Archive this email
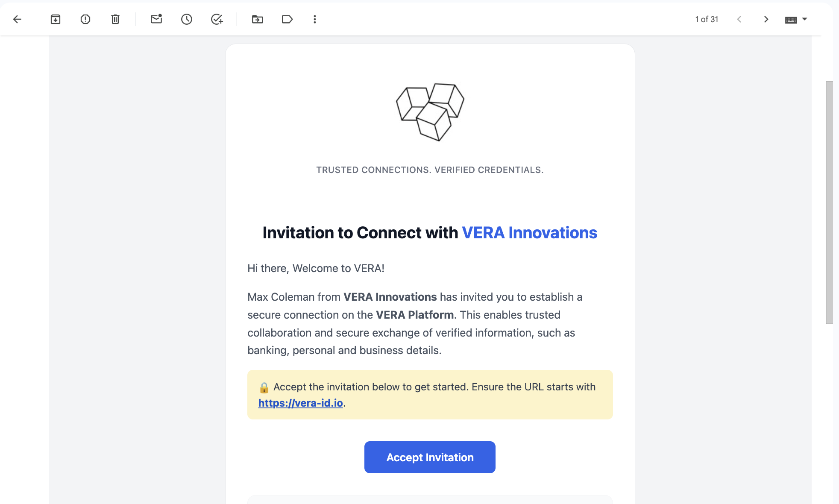 [x=55, y=19]
